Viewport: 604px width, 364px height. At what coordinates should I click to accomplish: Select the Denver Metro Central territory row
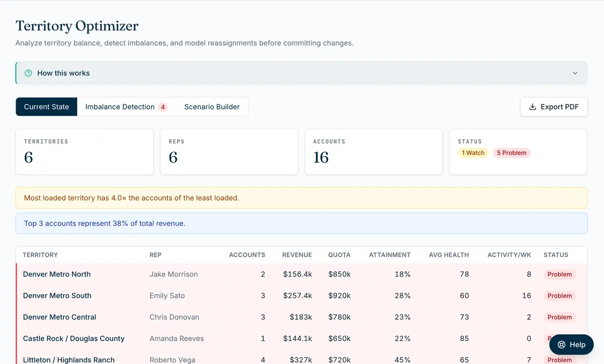tap(301, 317)
